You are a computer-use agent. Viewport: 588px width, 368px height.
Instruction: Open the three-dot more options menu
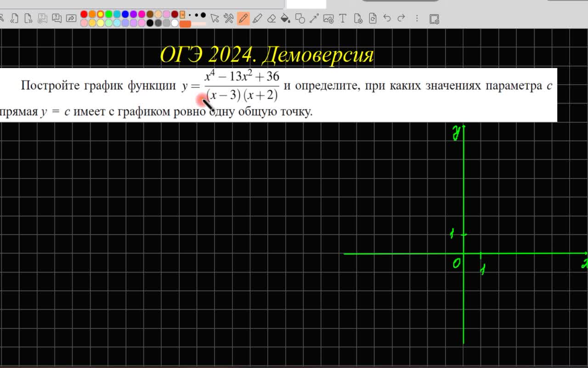coord(417,18)
